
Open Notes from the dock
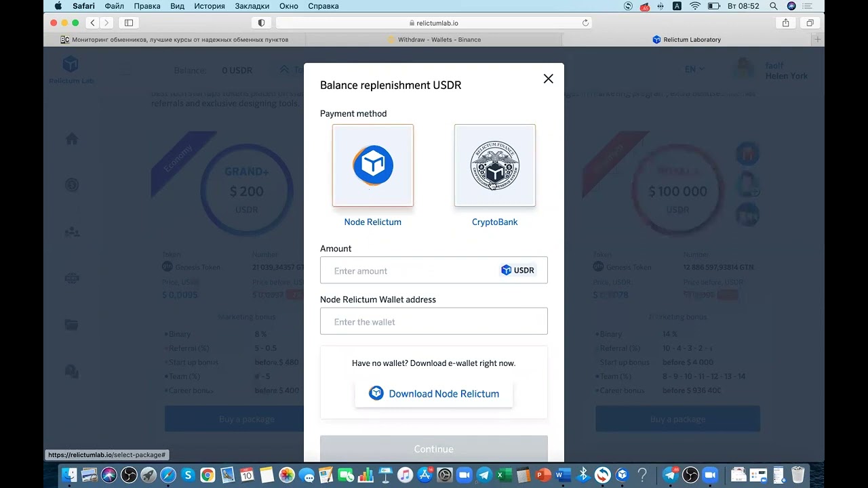[x=267, y=475]
